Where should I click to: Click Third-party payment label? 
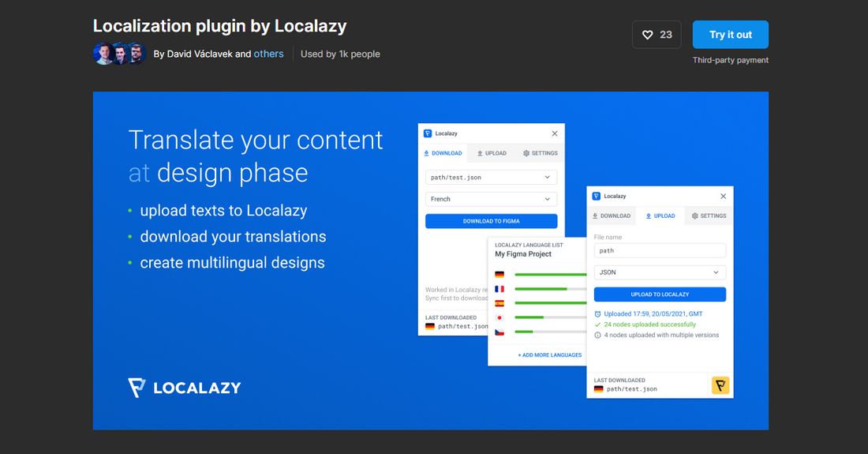click(730, 60)
